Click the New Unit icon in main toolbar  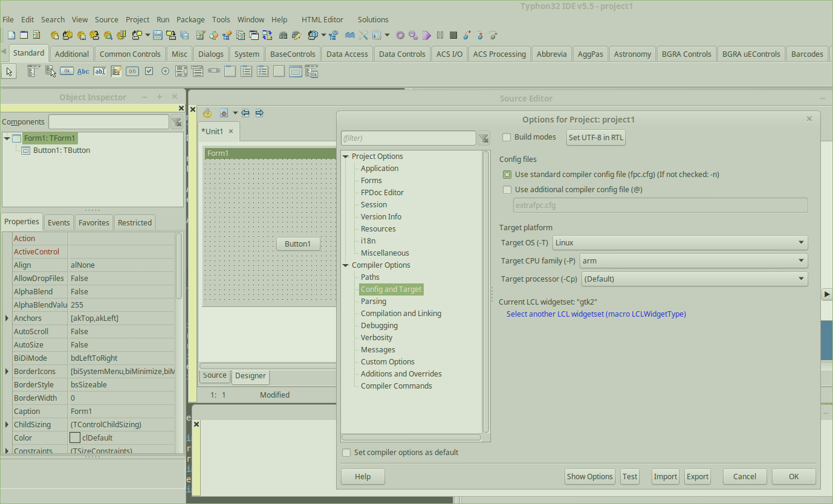point(10,35)
